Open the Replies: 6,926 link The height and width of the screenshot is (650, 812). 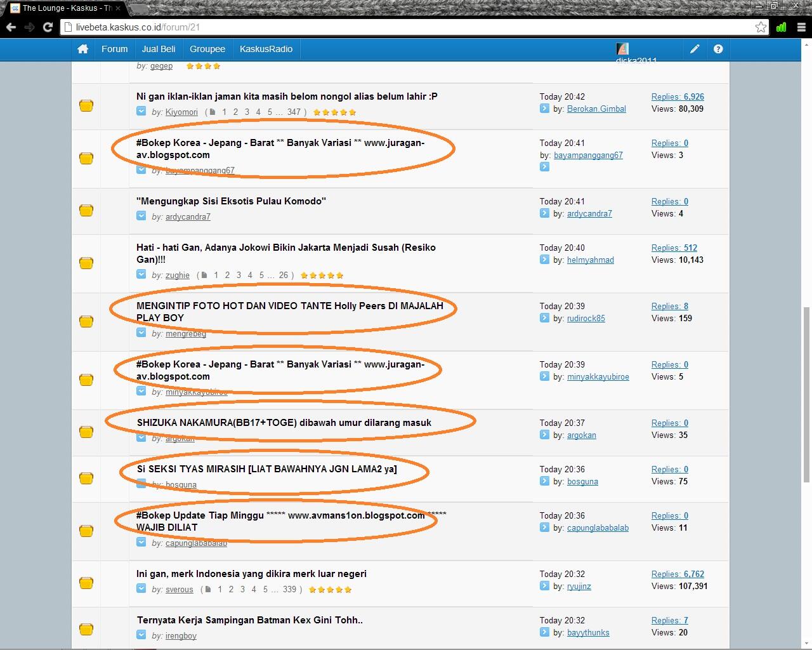tap(678, 96)
